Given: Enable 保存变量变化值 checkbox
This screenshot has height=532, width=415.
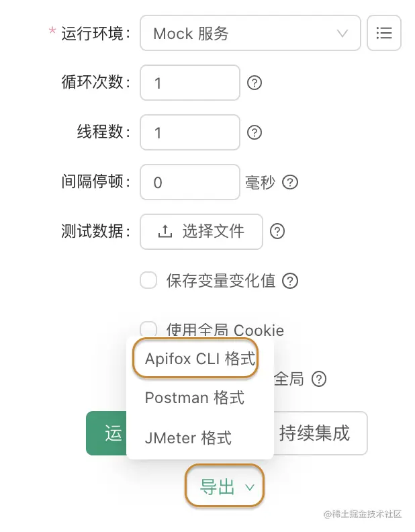Looking at the screenshot, I should (148, 280).
